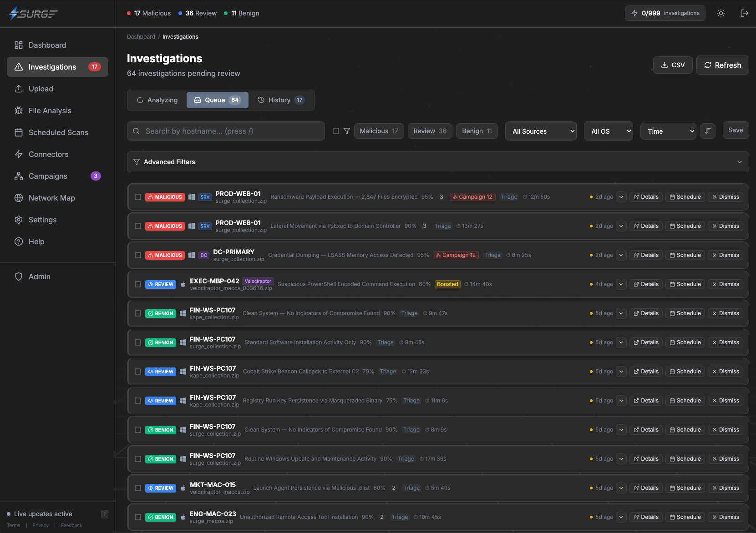This screenshot has width=756, height=533.
Task: Click the filter funnel icon beside search
Action: tap(347, 131)
